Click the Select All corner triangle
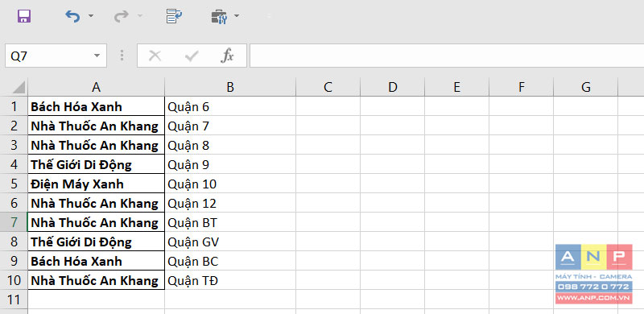The height and width of the screenshot is (314, 644). pos(17,87)
